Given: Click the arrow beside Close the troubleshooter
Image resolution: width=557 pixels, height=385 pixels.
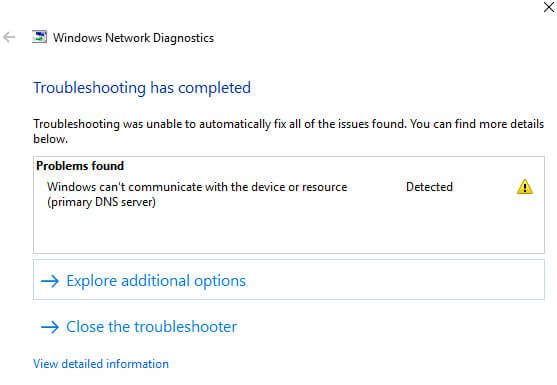Looking at the screenshot, I should click(50, 327).
